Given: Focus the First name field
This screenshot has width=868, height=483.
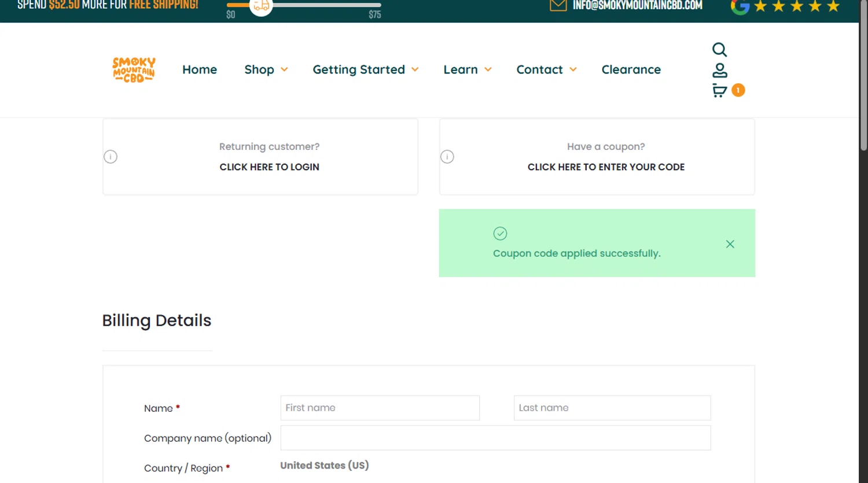Looking at the screenshot, I should pyautogui.click(x=380, y=408).
